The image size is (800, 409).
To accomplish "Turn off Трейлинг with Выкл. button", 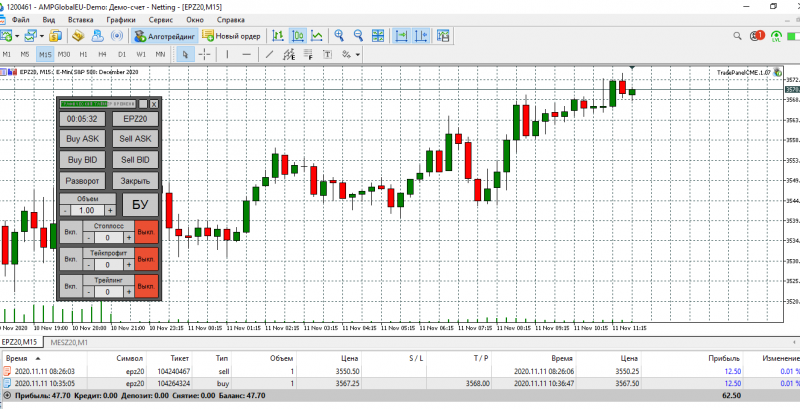I will (x=146, y=286).
